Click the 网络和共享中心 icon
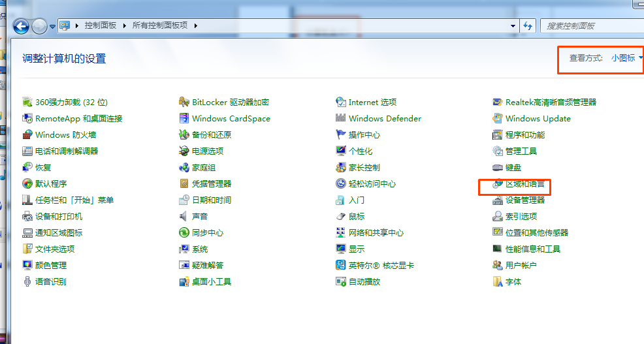Viewport: 644px width, 344px height. click(341, 233)
